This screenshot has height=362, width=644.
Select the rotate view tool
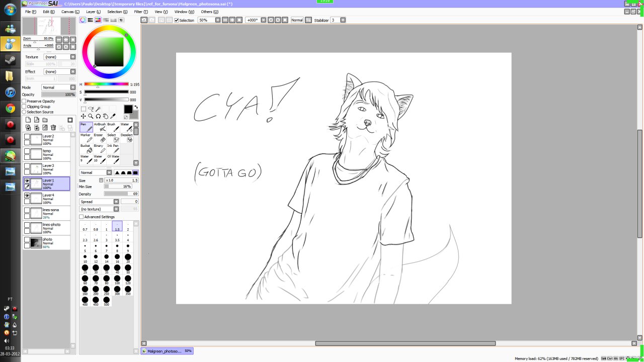pyautogui.click(x=98, y=116)
